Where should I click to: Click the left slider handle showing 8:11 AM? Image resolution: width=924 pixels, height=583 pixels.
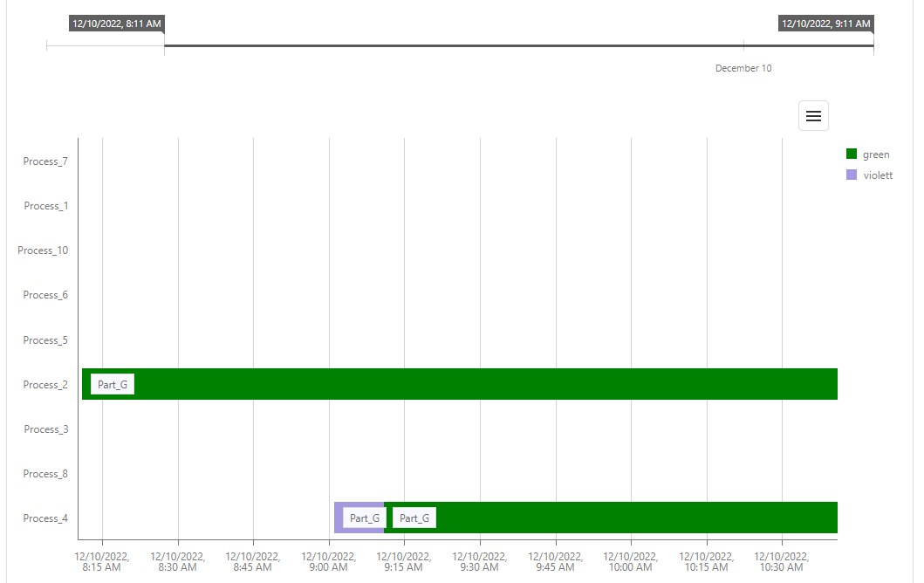click(165, 41)
